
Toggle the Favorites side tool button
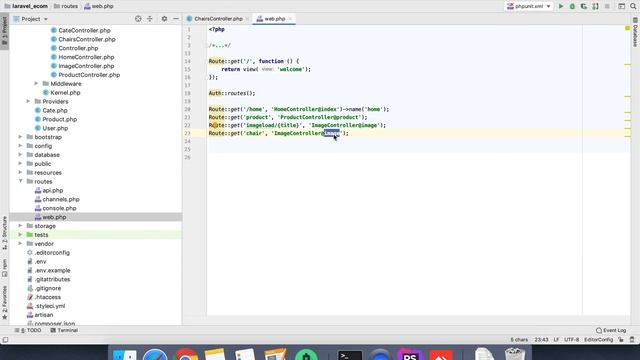pyautogui.click(x=4, y=302)
